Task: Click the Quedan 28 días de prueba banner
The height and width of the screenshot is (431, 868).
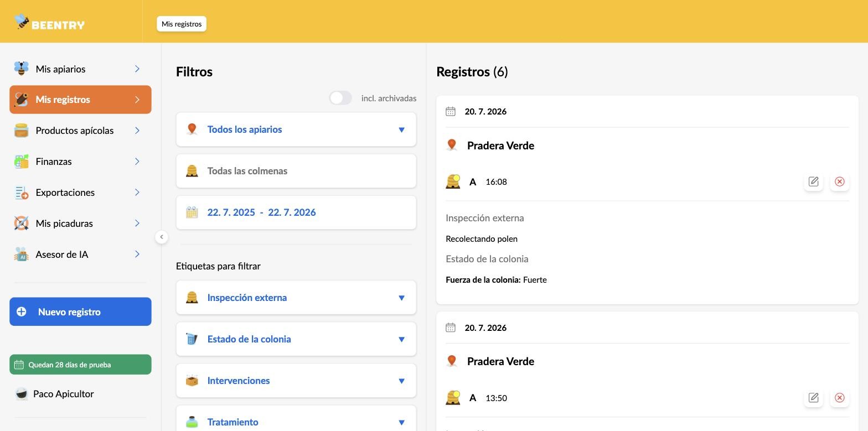Action: tap(80, 365)
